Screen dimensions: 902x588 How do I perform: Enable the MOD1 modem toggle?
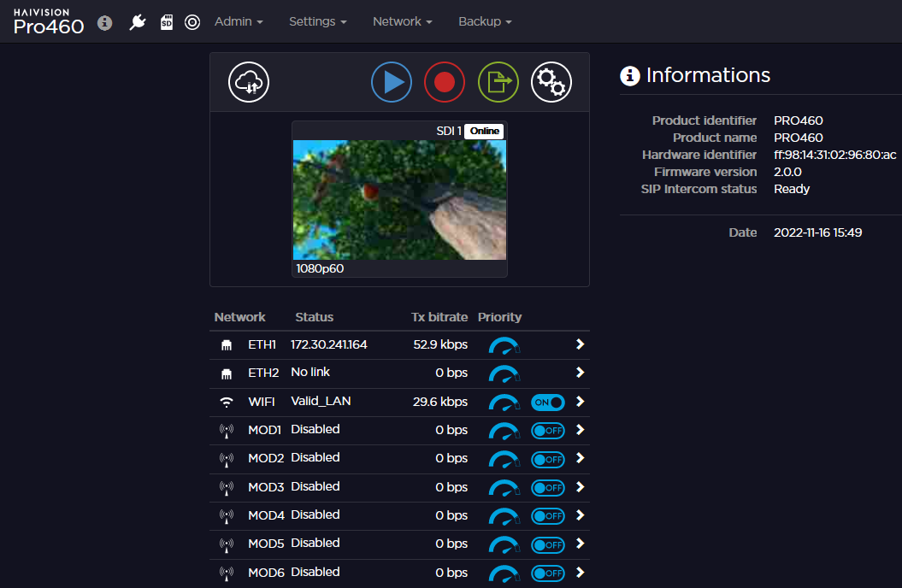pyautogui.click(x=547, y=431)
